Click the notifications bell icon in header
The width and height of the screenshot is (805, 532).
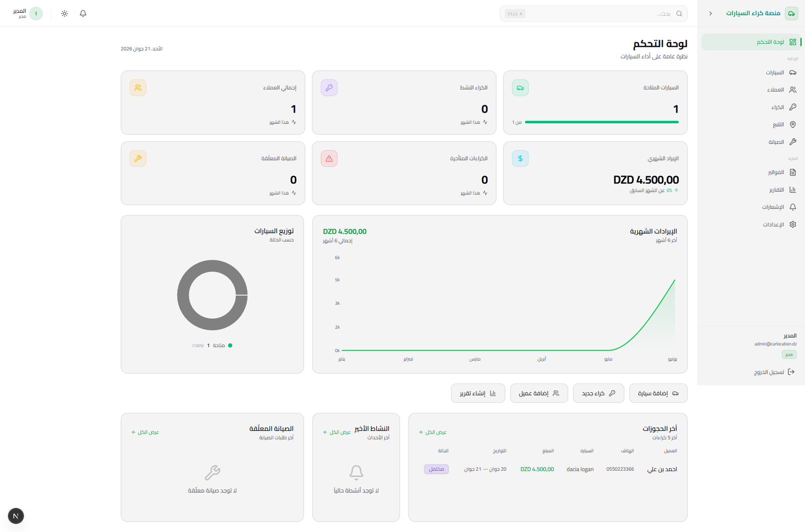(83, 14)
